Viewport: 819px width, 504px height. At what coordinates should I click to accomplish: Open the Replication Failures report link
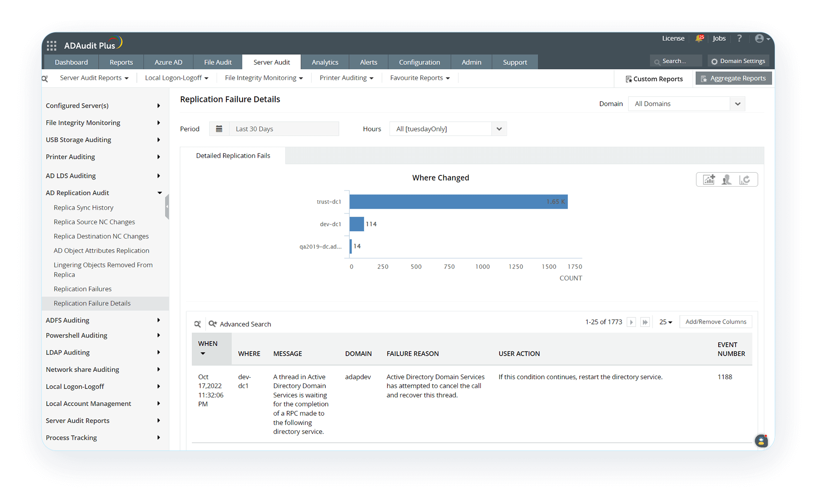tap(83, 289)
